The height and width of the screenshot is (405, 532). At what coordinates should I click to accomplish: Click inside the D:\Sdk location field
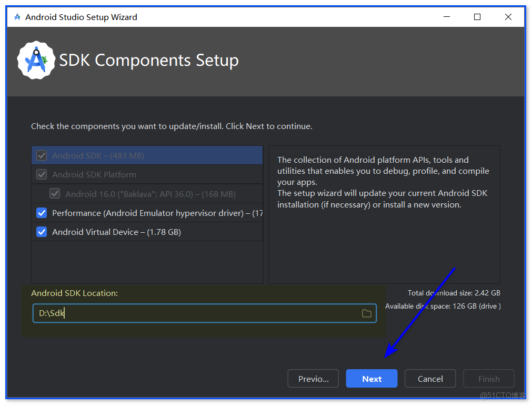[x=158, y=313]
